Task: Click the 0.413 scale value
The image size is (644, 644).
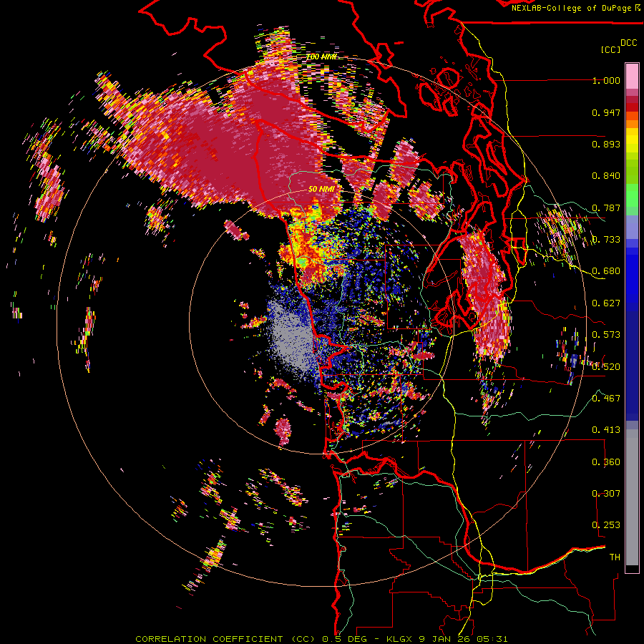Action: pos(606,430)
